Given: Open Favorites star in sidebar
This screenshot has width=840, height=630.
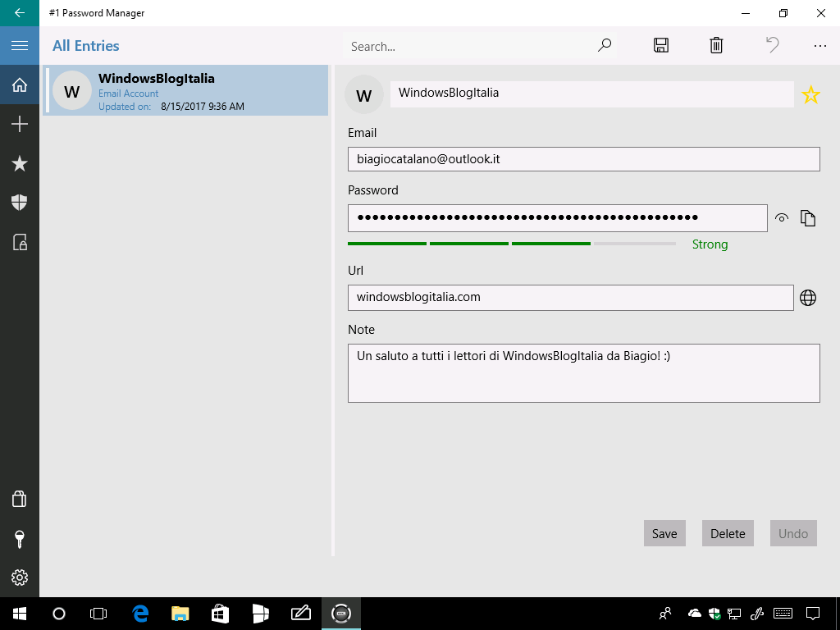Looking at the screenshot, I should [x=20, y=163].
